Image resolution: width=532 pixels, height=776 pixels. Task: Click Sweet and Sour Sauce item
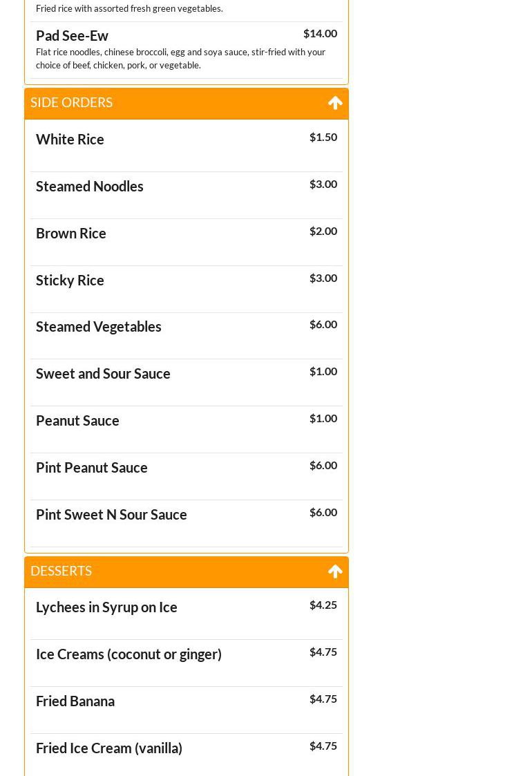pyautogui.click(x=104, y=373)
